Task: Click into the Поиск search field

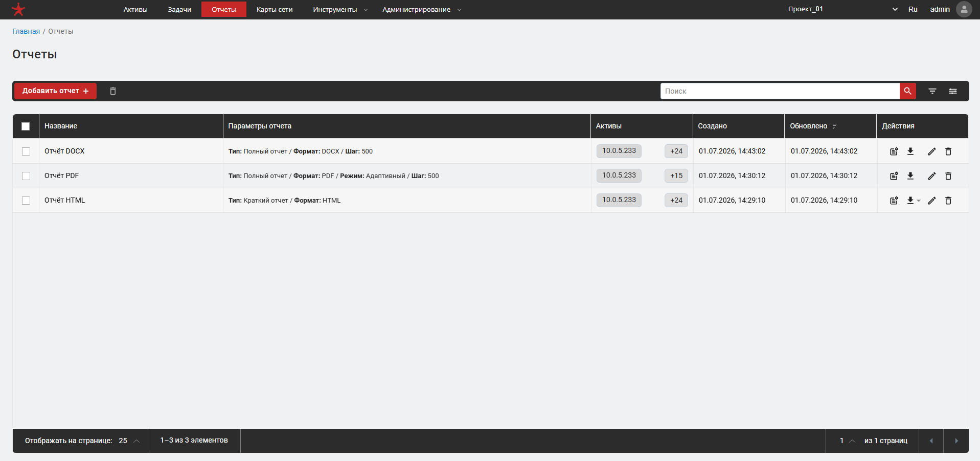Action: click(x=780, y=91)
